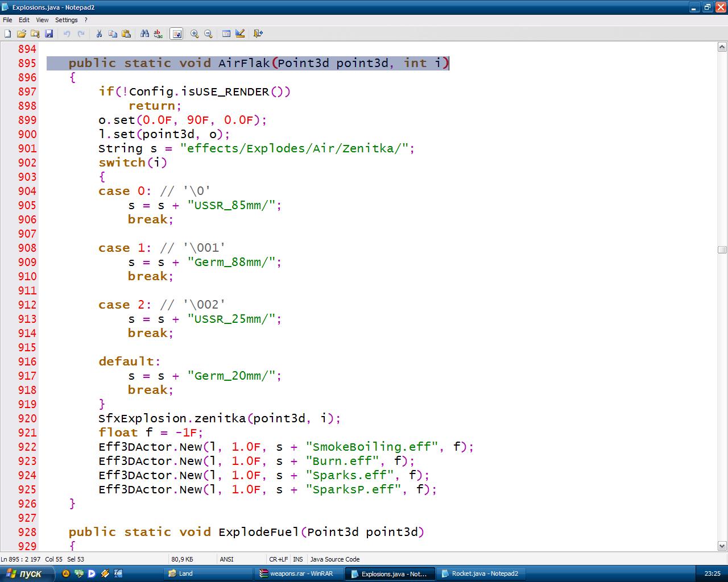
Task: Click the exit door toolbar icon
Action: (258, 34)
